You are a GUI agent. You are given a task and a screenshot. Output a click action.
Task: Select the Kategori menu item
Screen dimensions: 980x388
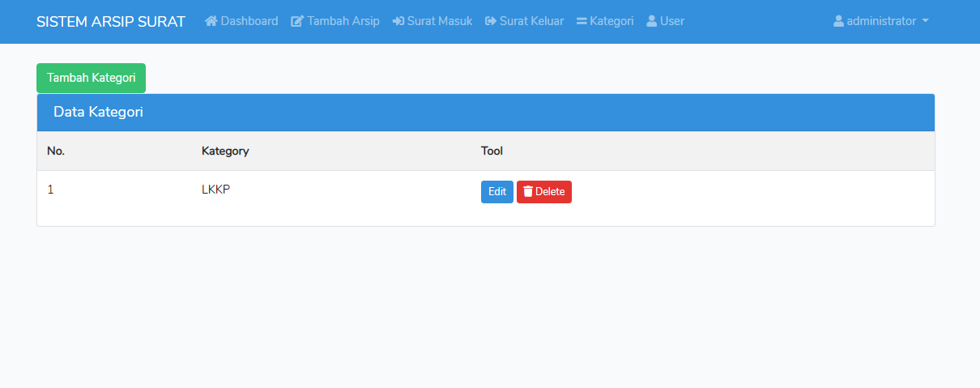pyautogui.click(x=605, y=21)
